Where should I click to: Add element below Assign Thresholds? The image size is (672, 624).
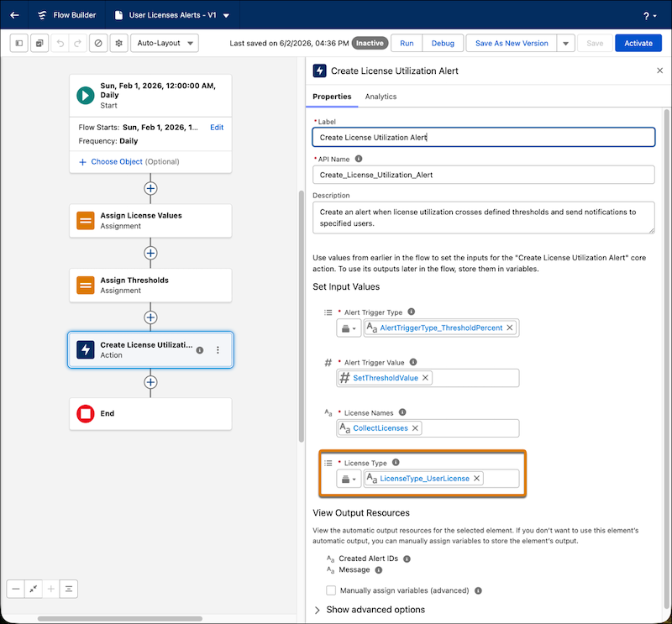(x=150, y=317)
